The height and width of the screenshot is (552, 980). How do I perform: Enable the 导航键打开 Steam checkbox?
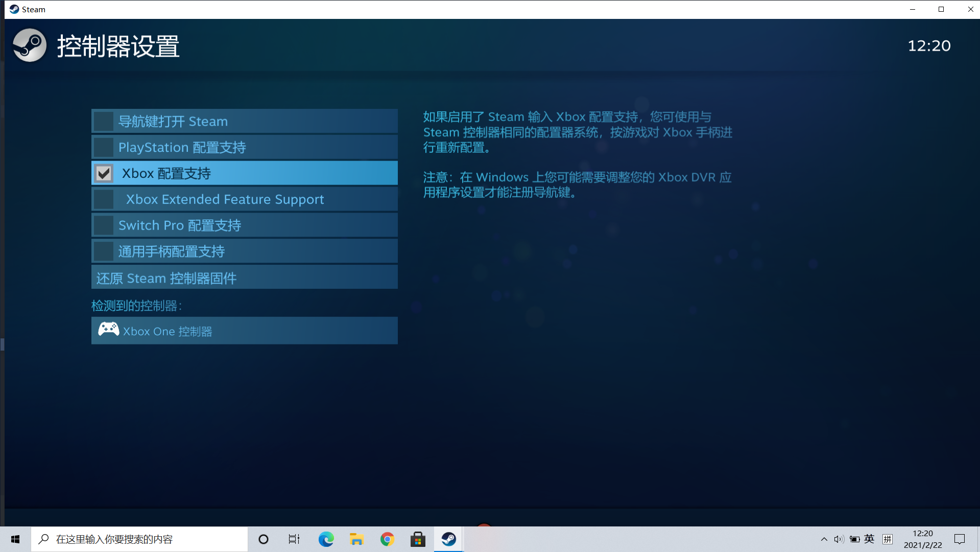104,122
